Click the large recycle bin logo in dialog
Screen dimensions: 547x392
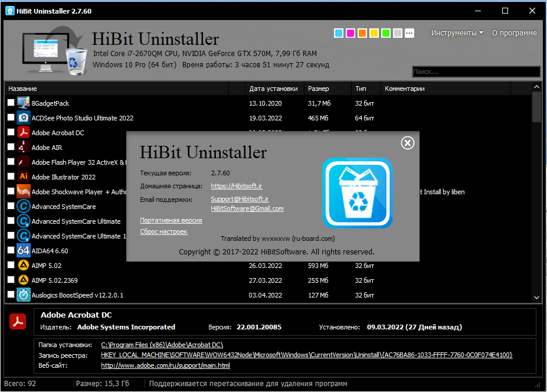pos(358,192)
